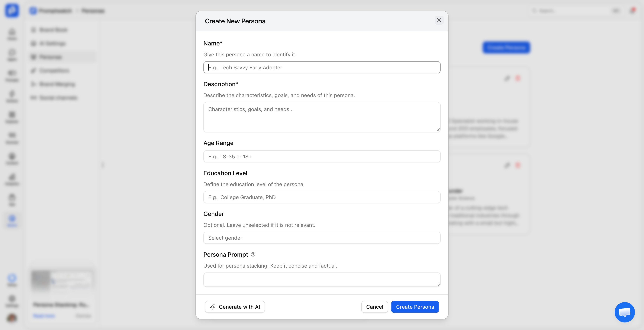
Task: Focus the Description text area
Action: click(322, 117)
